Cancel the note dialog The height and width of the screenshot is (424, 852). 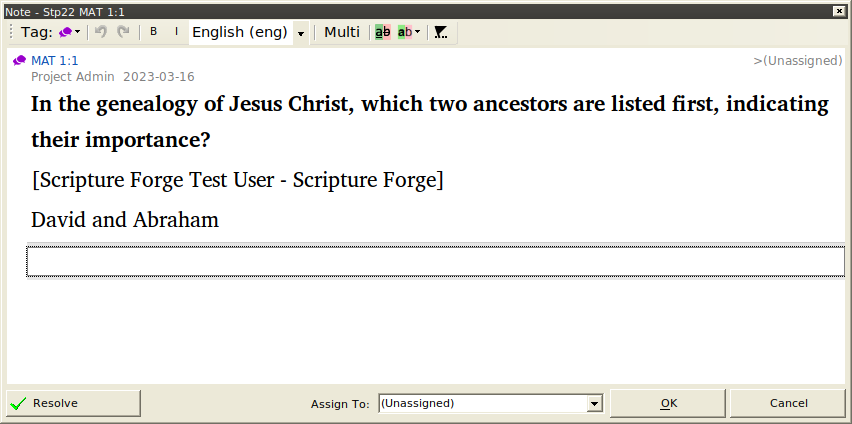click(788, 403)
